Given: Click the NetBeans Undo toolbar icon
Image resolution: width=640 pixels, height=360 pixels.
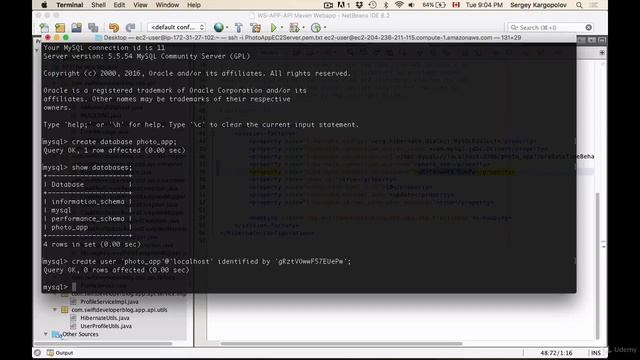Looking at the screenshot, I should 114,27.
